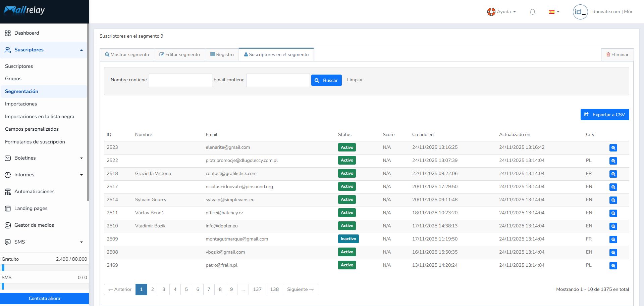
Task: Click the idnovate account avatar
Action: point(580,12)
